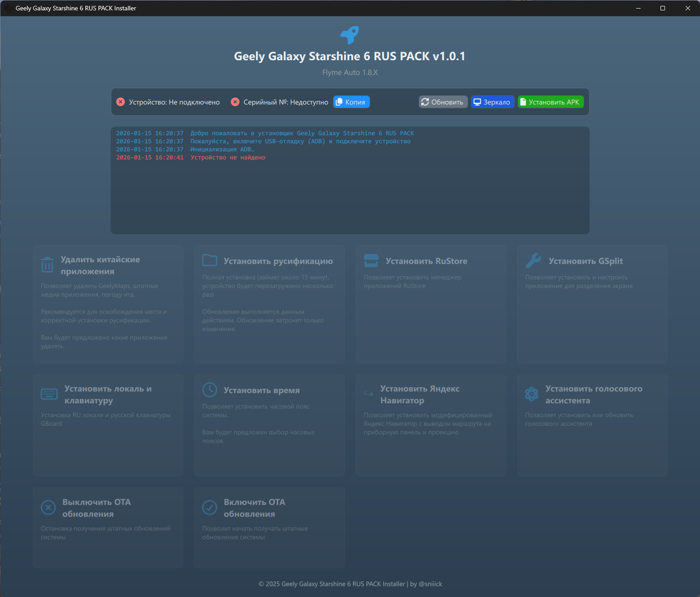This screenshot has width=700, height=597.
Task: Click the green Установить APK button
Action: (551, 102)
